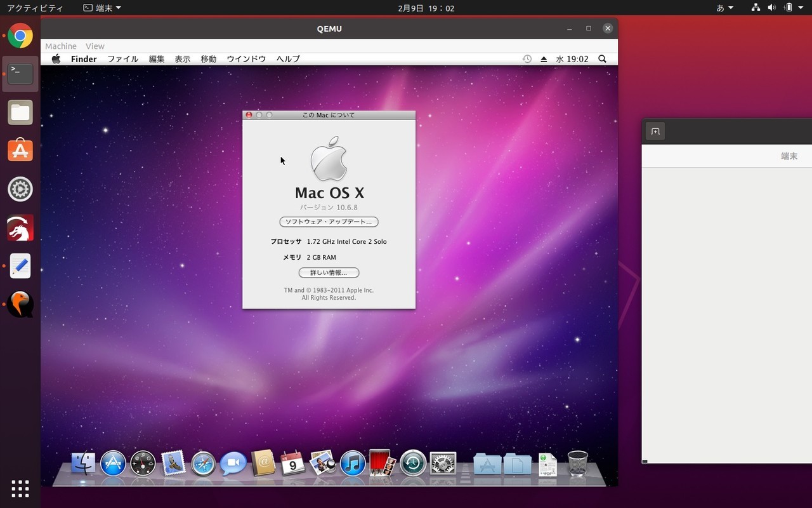The height and width of the screenshot is (508, 812).
Task: Open the date and time 2月9日 19:02 panel
Action: pos(426,8)
